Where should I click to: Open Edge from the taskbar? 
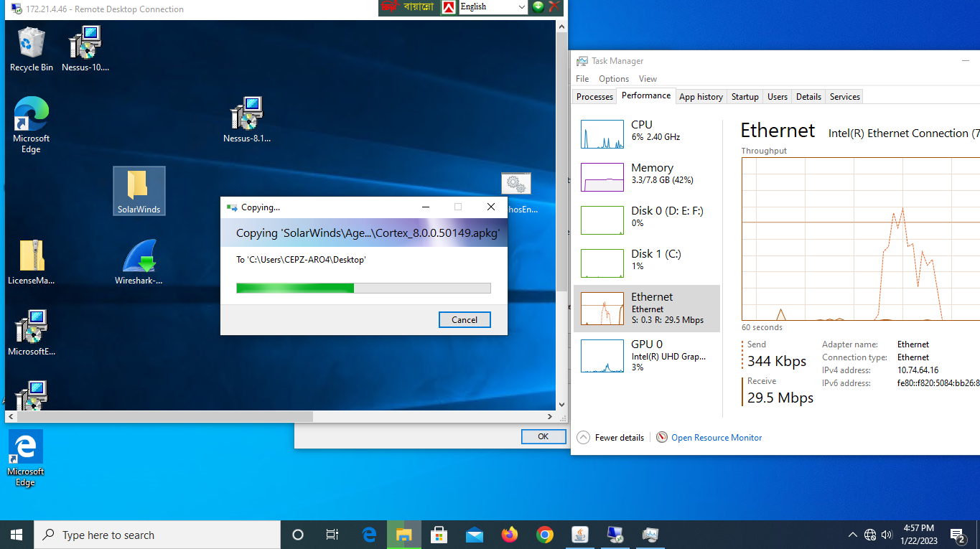pyautogui.click(x=369, y=535)
